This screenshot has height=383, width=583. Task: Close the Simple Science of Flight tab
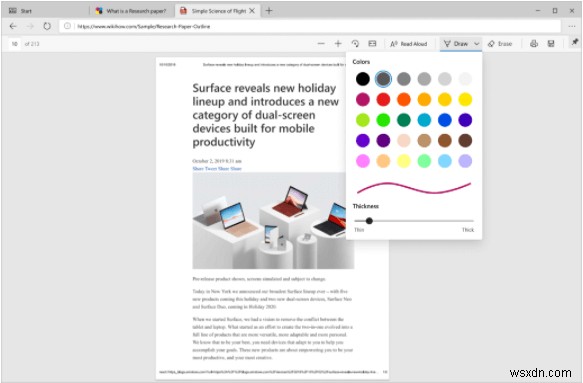click(x=252, y=11)
